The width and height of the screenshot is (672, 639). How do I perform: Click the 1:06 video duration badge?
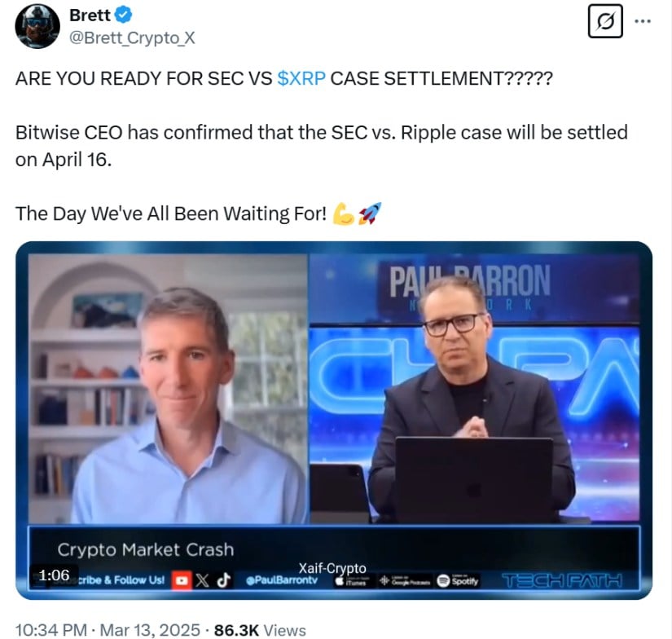coord(54,575)
